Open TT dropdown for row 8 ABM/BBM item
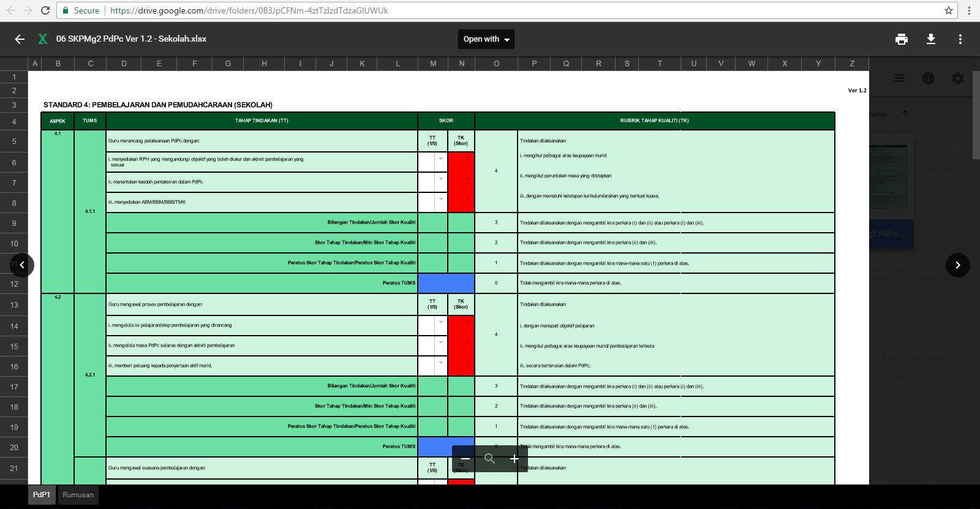This screenshot has height=509, width=980. click(x=441, y=200)
